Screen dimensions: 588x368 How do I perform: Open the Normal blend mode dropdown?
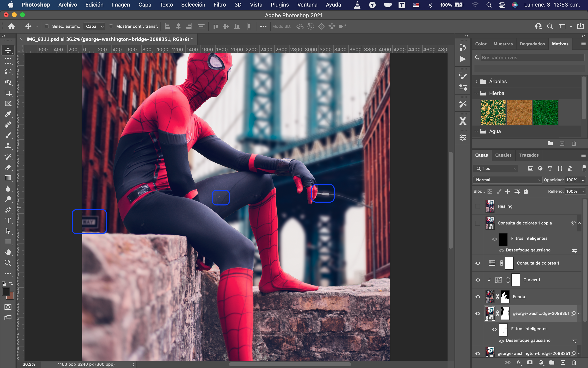tap(507, 180)
